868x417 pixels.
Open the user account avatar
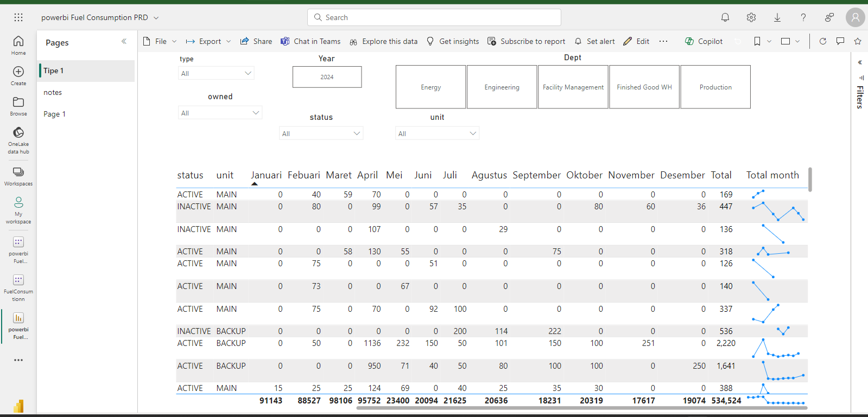(856, 17)
